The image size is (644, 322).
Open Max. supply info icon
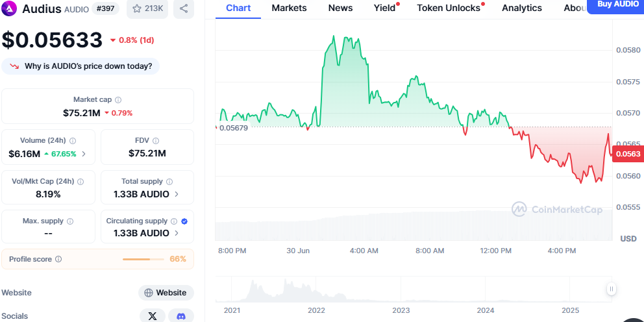tap(70, 221)
